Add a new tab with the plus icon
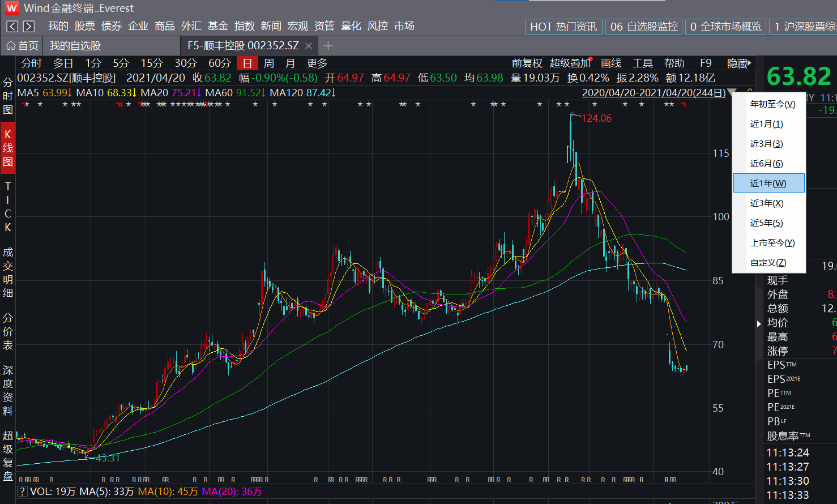The image size is (837, 504). 328,46
